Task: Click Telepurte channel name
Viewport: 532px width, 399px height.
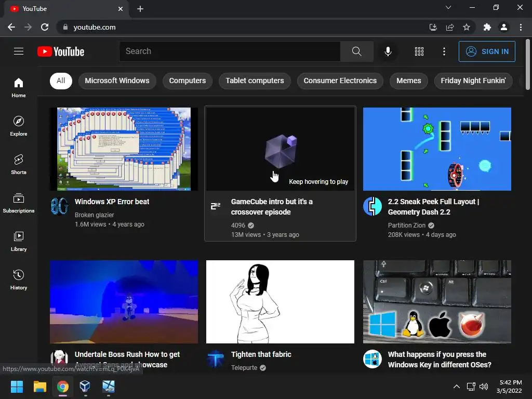Action: (x=244, y=367)
